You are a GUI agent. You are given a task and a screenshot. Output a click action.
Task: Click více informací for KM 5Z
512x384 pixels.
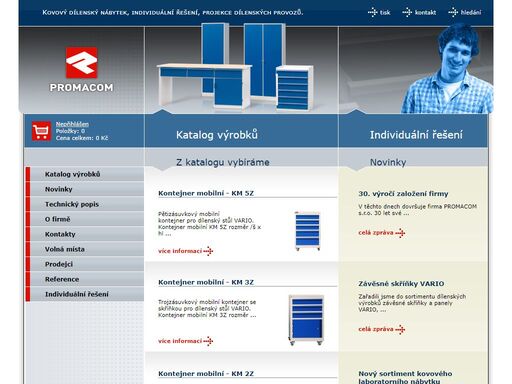pyautogui.click(x=185, y=251)
